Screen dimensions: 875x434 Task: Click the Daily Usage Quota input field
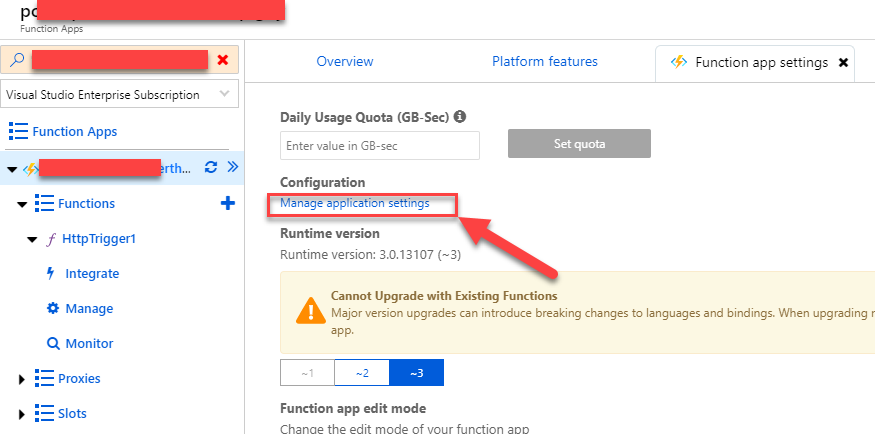coord(380,145)
